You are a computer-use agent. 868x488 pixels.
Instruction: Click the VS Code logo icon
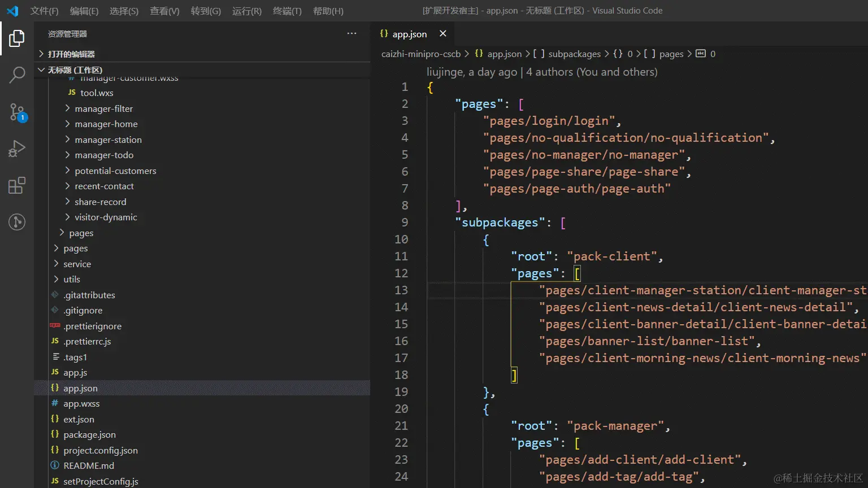(12, 11)
